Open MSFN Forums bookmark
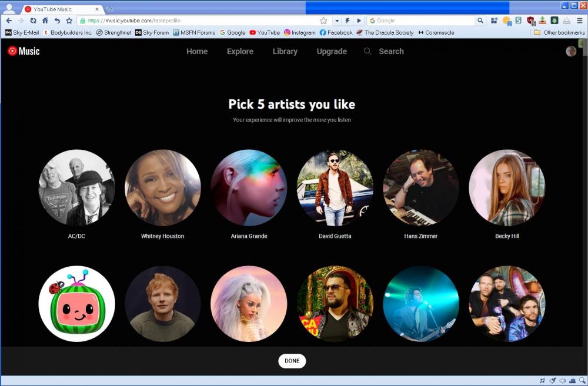The height and width of the screenshot is (386, 588). 194,32
